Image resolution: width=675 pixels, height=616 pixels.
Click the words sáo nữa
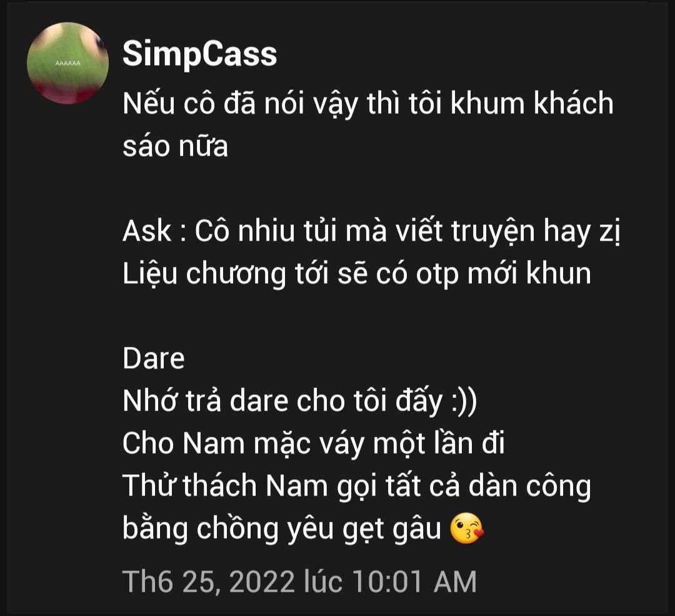(x=175, y=146)
